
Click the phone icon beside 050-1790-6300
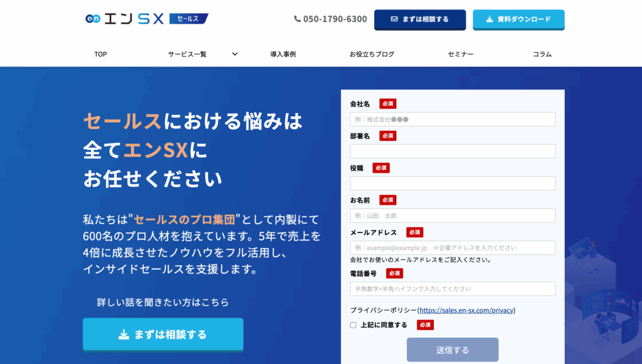point(297,19)
